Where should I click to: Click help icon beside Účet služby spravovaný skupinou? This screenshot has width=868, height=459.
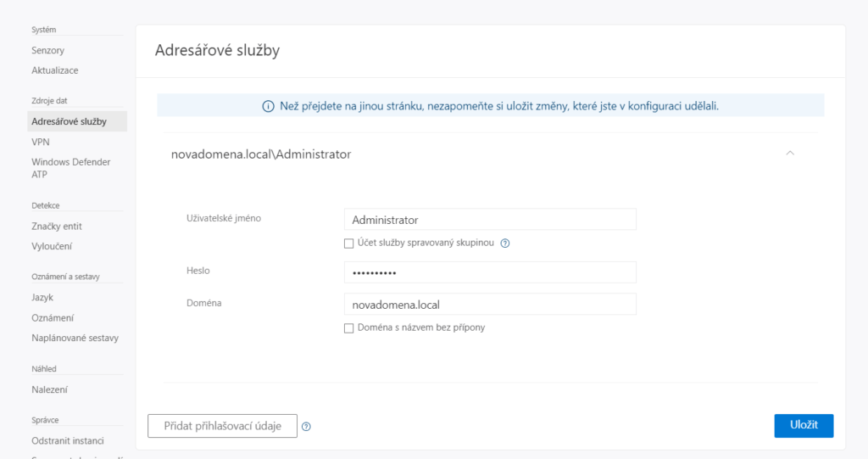505,243
